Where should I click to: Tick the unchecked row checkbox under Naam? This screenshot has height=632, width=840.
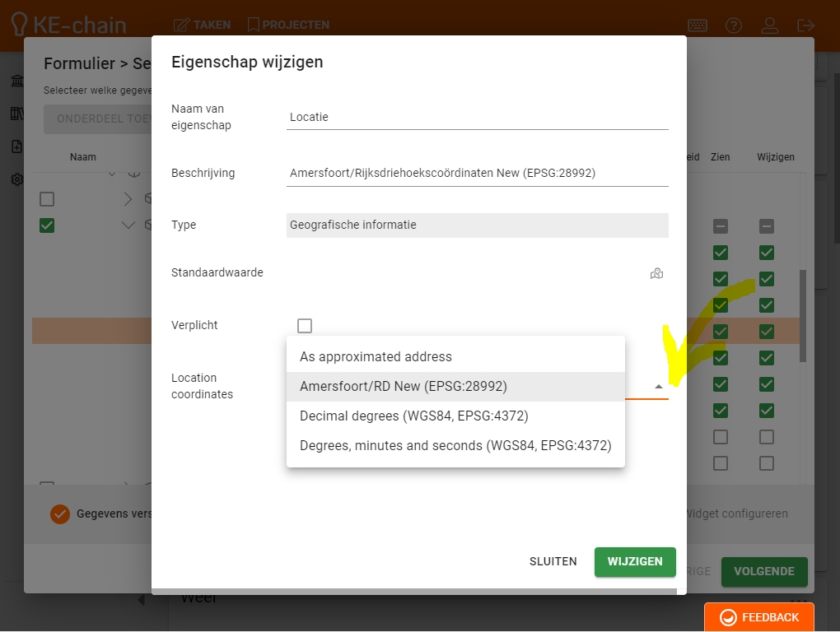47,199
